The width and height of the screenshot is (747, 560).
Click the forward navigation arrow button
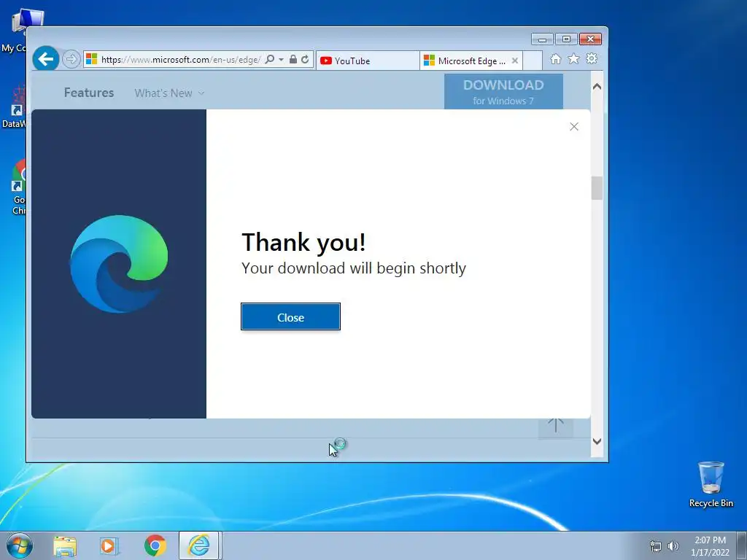(x=71, y=60)
